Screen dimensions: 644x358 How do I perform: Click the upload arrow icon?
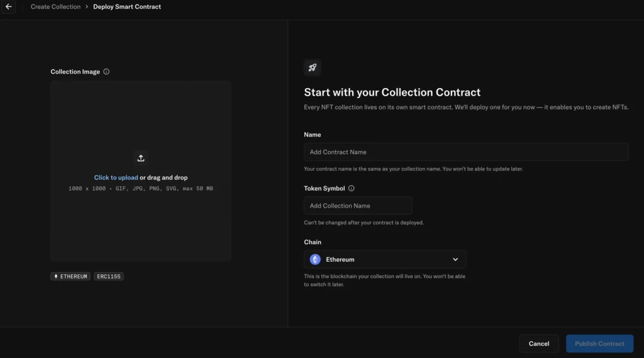(x=141, y=158)
